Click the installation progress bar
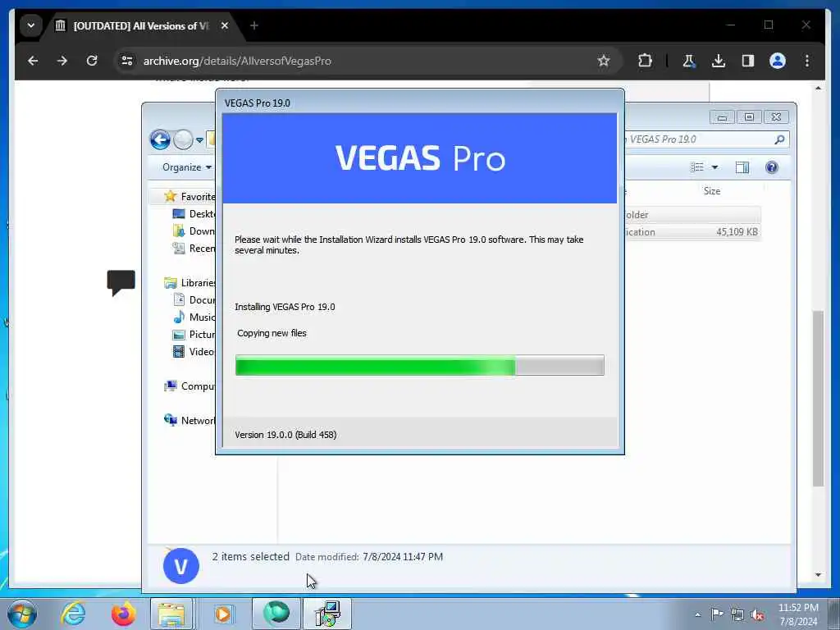 pos(419,365)
